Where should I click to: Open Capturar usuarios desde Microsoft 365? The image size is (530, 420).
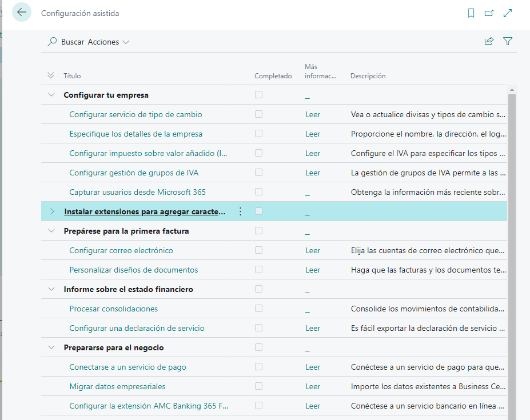tap(138, 192)
